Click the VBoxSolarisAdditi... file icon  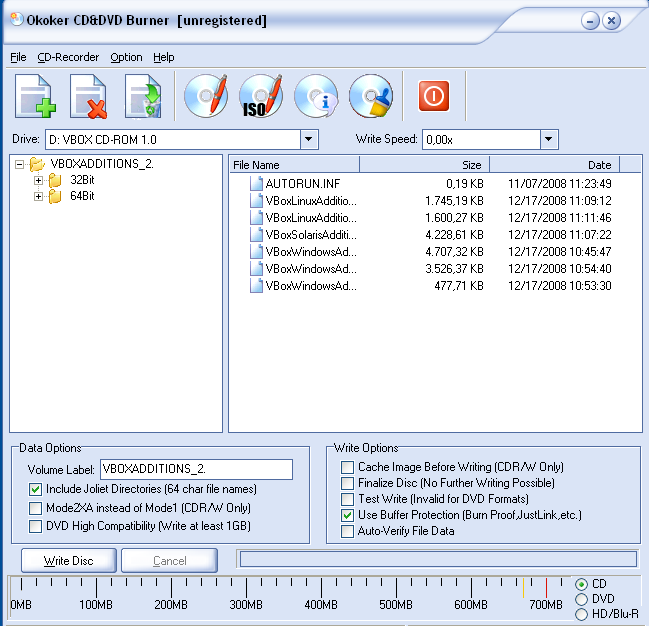pyautogui.click(x=256, y=235)
